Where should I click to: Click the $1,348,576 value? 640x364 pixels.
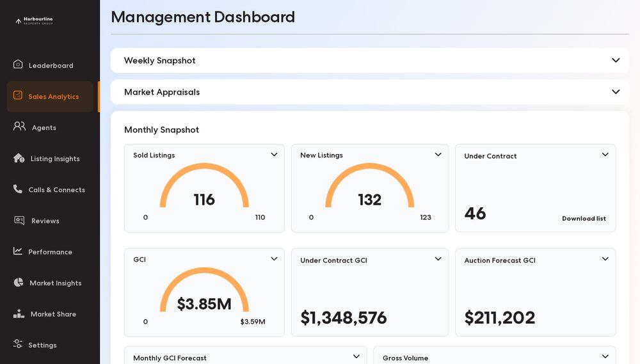point(343,318)
